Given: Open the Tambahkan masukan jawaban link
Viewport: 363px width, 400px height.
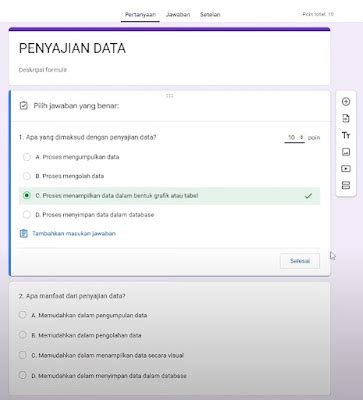Looking at the screenshot, I should pyautogui.click(x=74, y=233).
